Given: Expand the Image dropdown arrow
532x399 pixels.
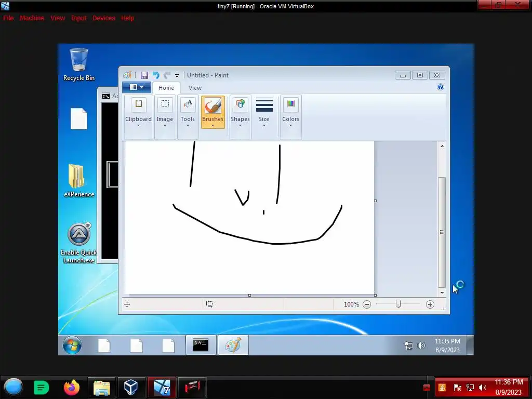Looking at the screenshot, I should tap(165, 126).
